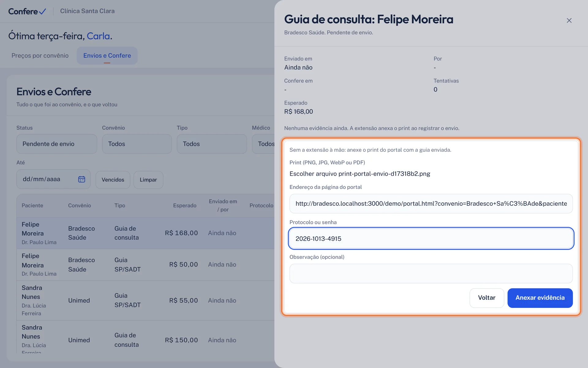
Task: Select the R$ 50,00 Guia SP/SADT row
Action: point(145,265)
